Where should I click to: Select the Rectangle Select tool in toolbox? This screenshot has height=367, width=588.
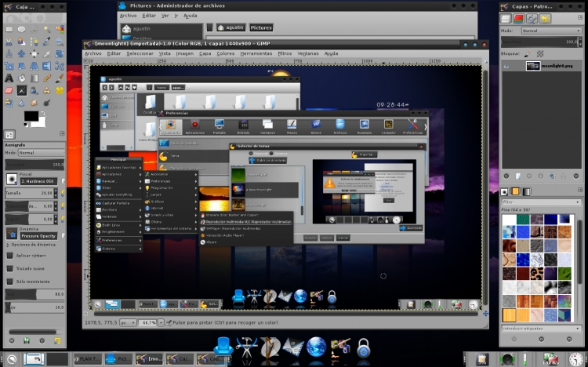(9, 29)
